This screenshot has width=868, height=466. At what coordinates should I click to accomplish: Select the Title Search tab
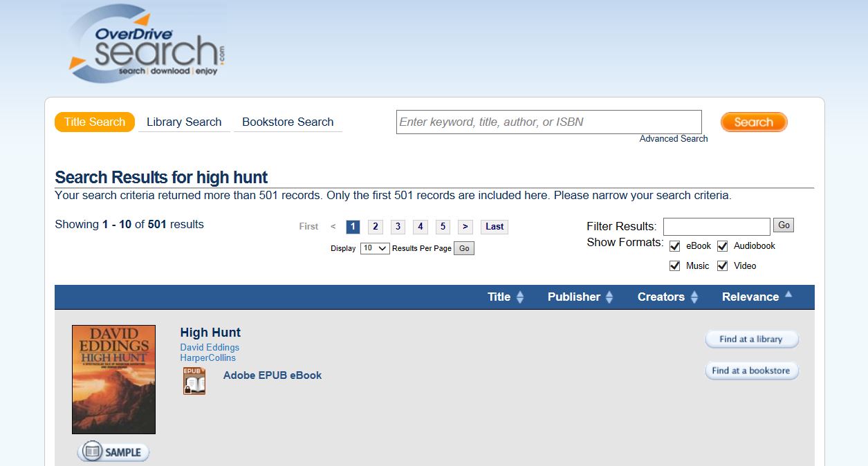pyautogui.click(x=95, y=122)
